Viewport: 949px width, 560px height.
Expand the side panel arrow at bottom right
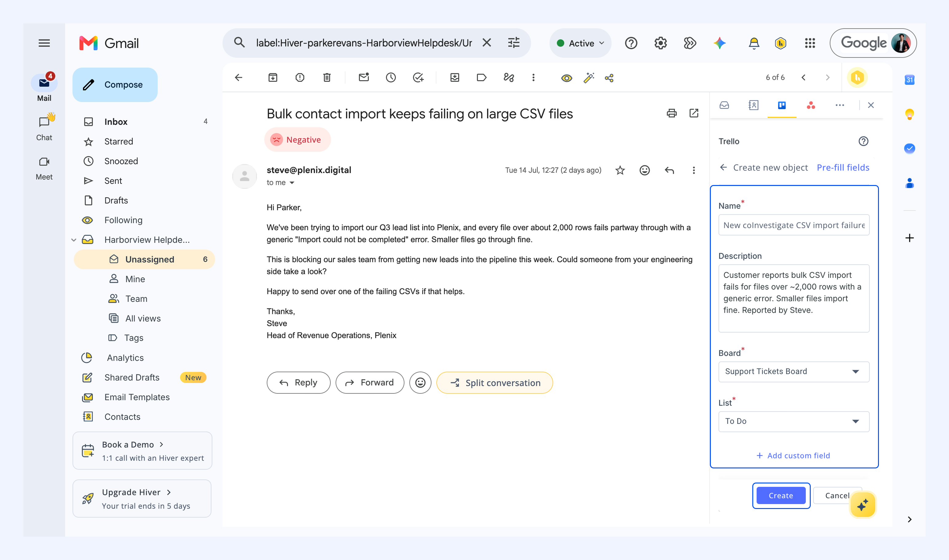point(909,520)
